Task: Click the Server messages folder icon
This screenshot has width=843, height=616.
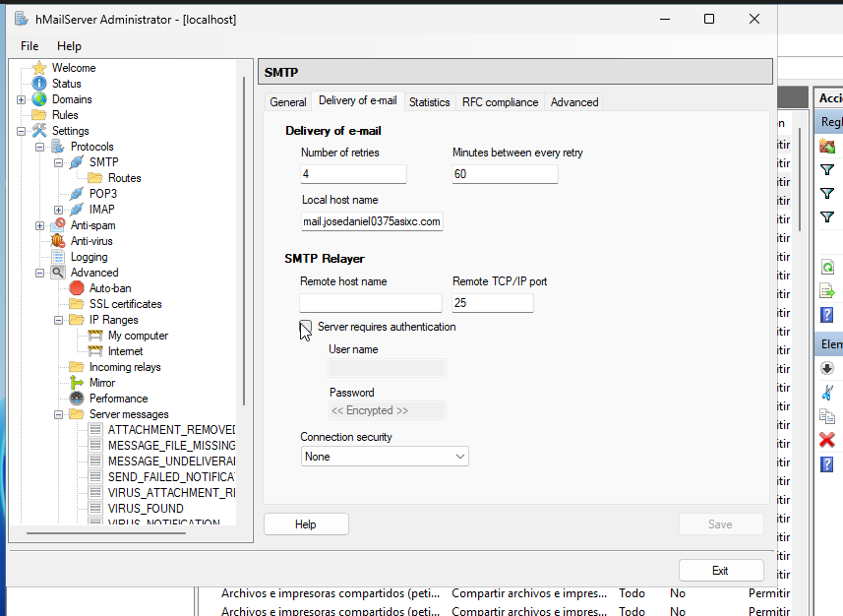Action: click(x=77, y=414)
